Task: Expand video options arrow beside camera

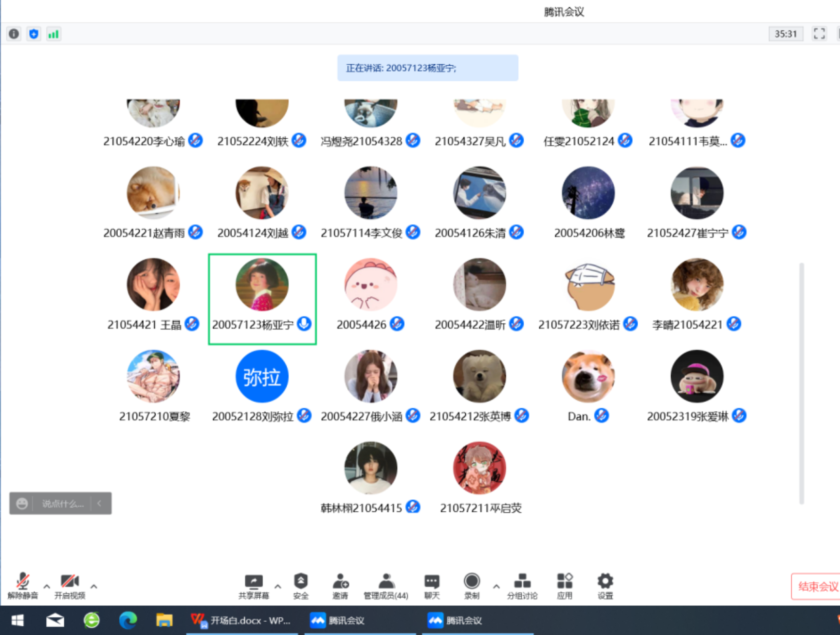Action: click(x=94, y=586)
